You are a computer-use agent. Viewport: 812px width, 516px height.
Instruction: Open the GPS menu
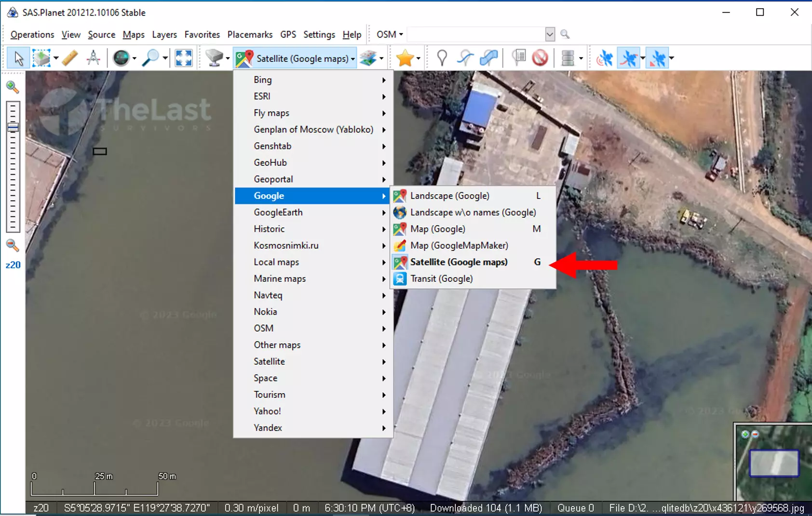point(288,35)
